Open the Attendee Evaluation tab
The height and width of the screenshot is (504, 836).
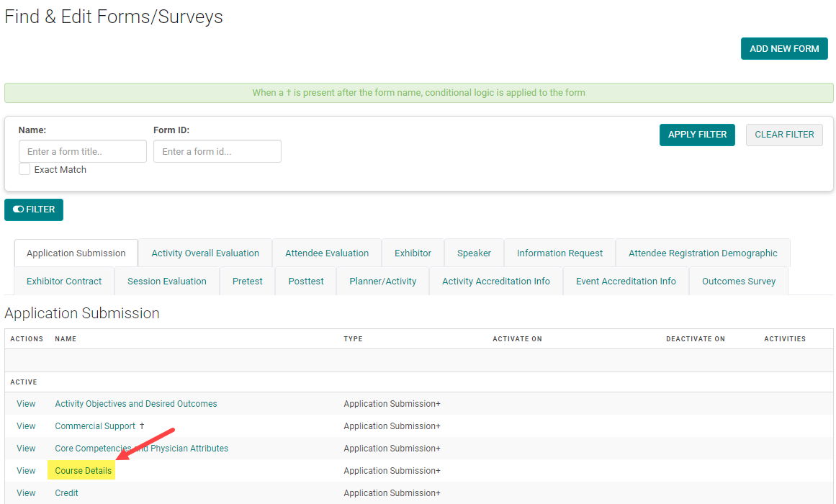click(x=327, y=253)
